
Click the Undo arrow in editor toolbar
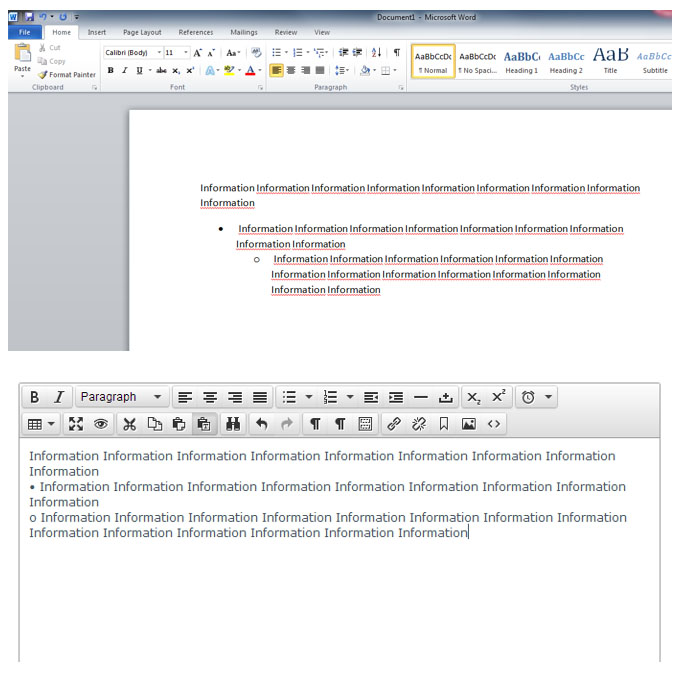tap(262, 424)
